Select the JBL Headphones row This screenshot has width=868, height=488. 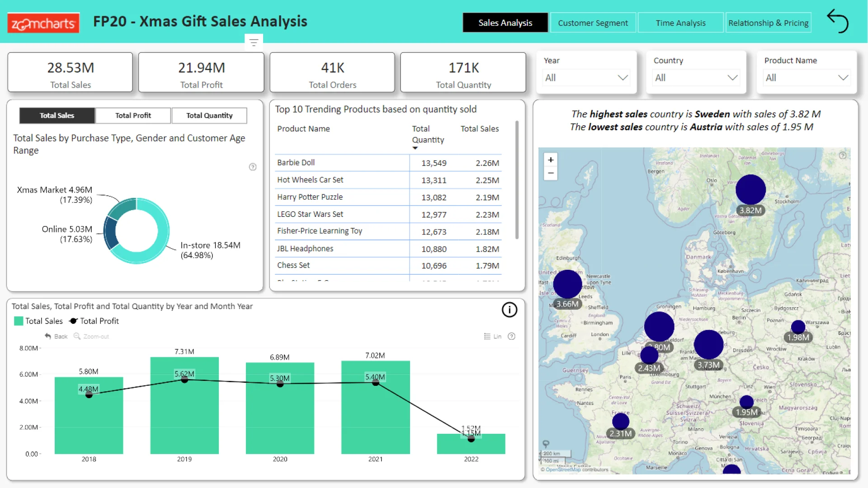click(x=388, y=249)
